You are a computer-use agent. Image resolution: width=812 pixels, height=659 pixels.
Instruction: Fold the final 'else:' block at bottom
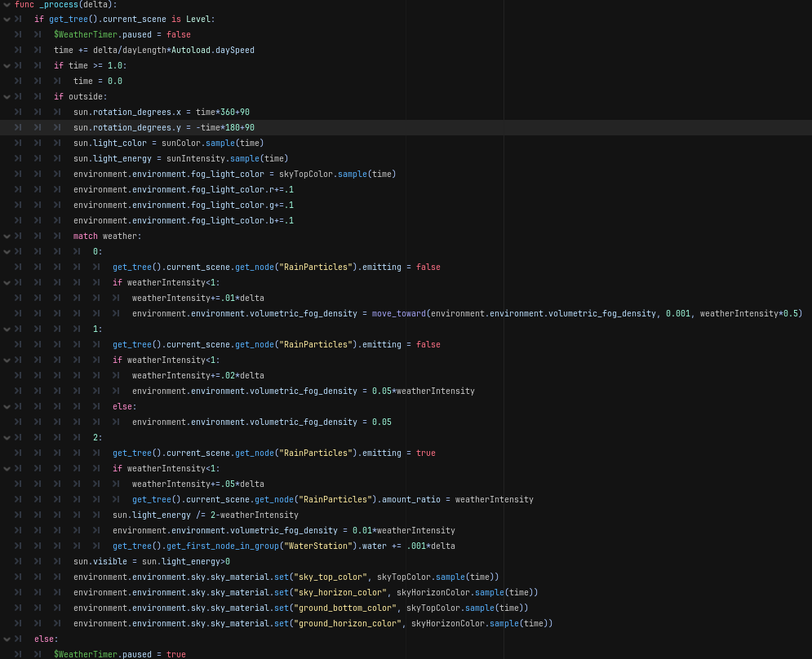[x=7, y=639]
